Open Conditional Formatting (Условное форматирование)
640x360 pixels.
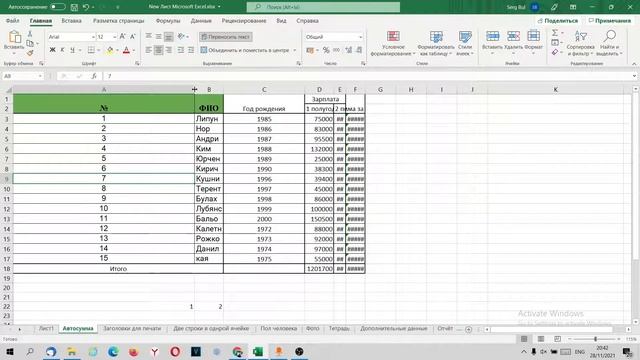tap(393, 43)
